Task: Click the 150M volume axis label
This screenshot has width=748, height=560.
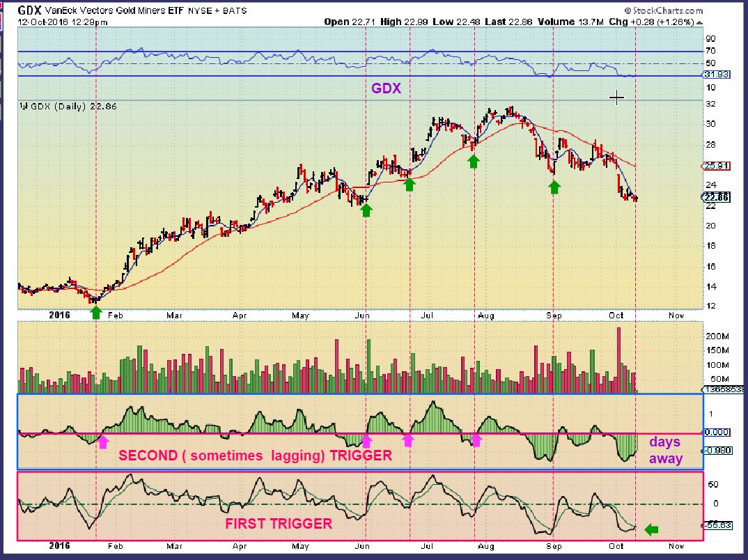Action: (x=717, y=350)
